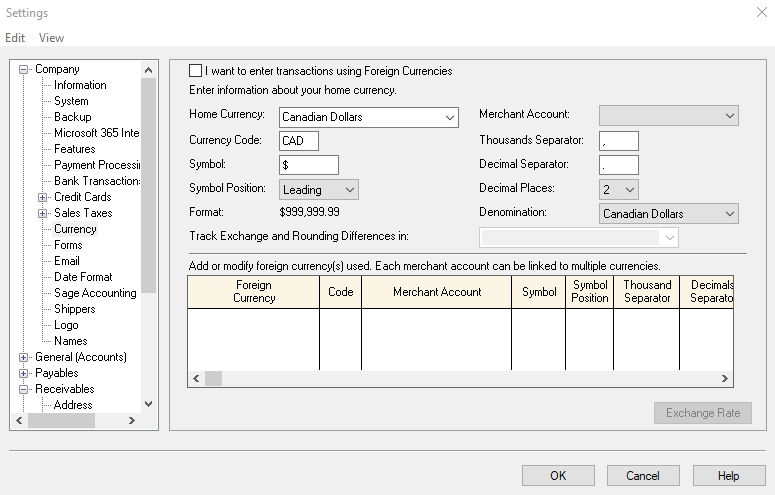Enable the Foreign Currencies transactions checkbox
This screenshot has width=775, height=495.
point(196,71)
